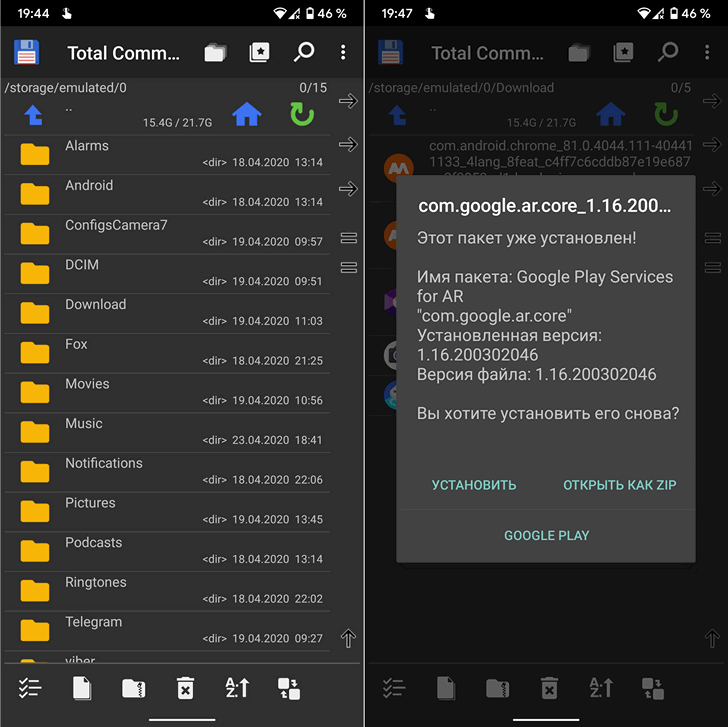Viewport: 728px width, 727px height.
Task: Tap side up-arrow beside Telegram row
Action: tap(348, 638)
